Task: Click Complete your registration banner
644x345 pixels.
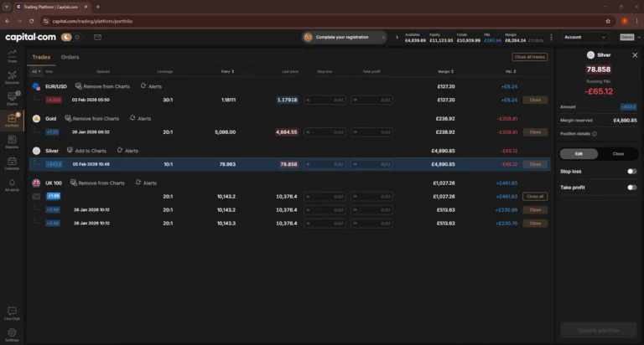Action: coord(344,38)
